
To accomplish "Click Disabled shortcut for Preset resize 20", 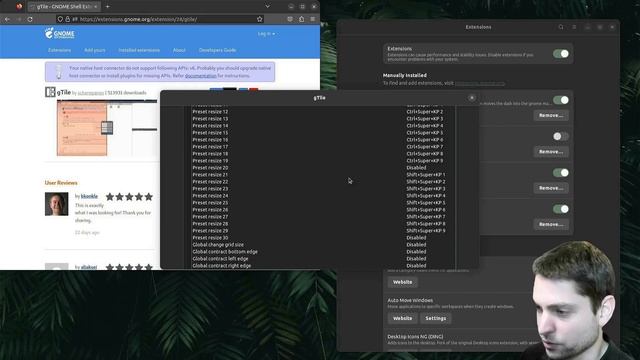I will [x=416, y=168].
